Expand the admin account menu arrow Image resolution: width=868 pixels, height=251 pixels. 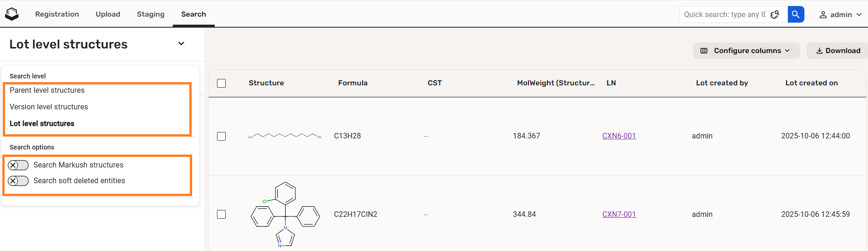tap(859, 15)
